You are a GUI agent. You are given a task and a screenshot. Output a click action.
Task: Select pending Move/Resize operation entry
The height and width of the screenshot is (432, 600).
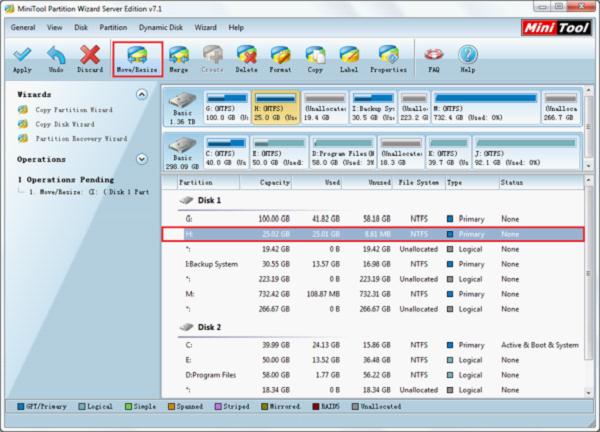tap(89, 192)
